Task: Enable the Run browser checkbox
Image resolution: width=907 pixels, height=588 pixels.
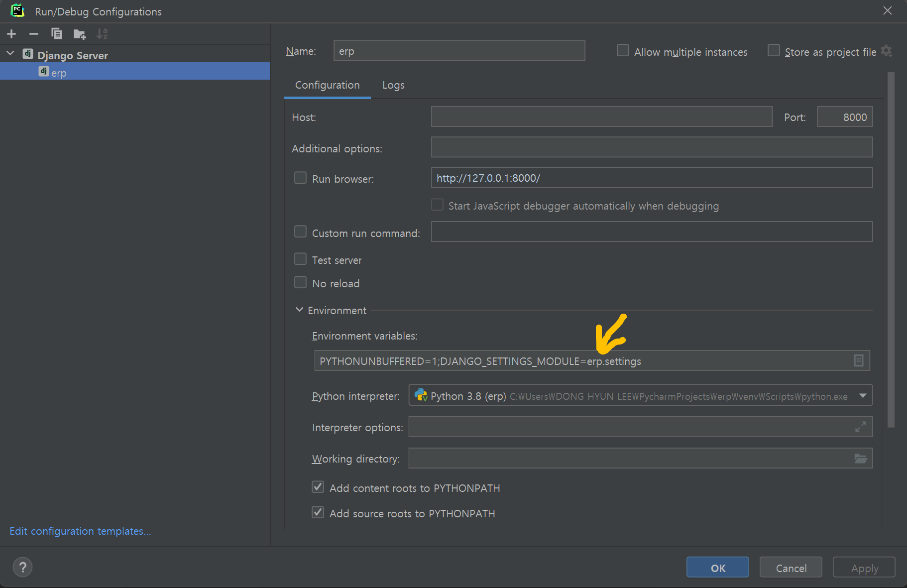Action: click(x=300, y=178)
